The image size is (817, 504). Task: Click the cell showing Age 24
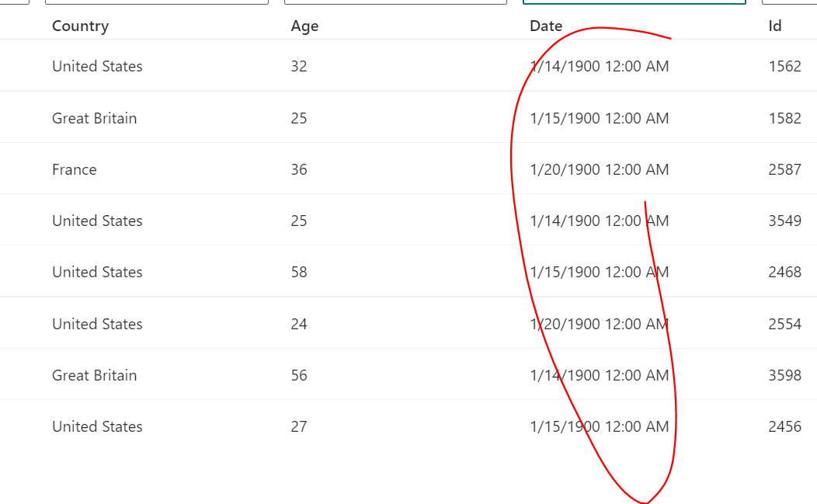click(x=299, y=323)
